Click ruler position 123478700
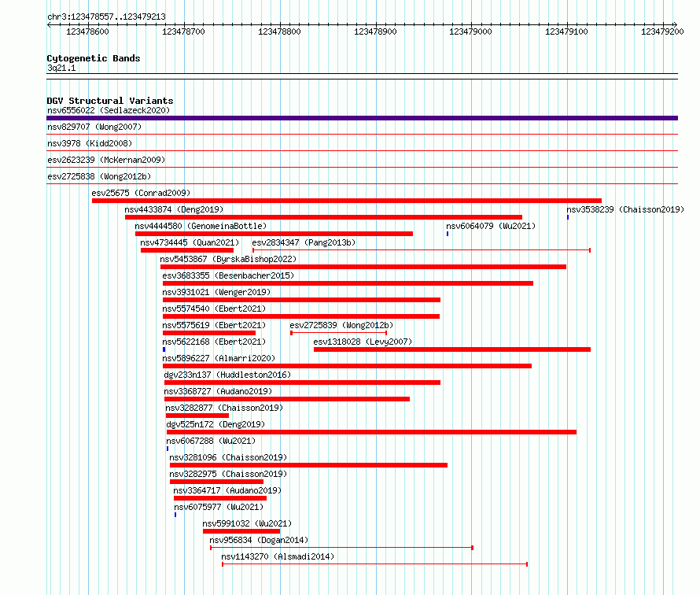This screenshot has height=595, width=700. coord(183,31)
